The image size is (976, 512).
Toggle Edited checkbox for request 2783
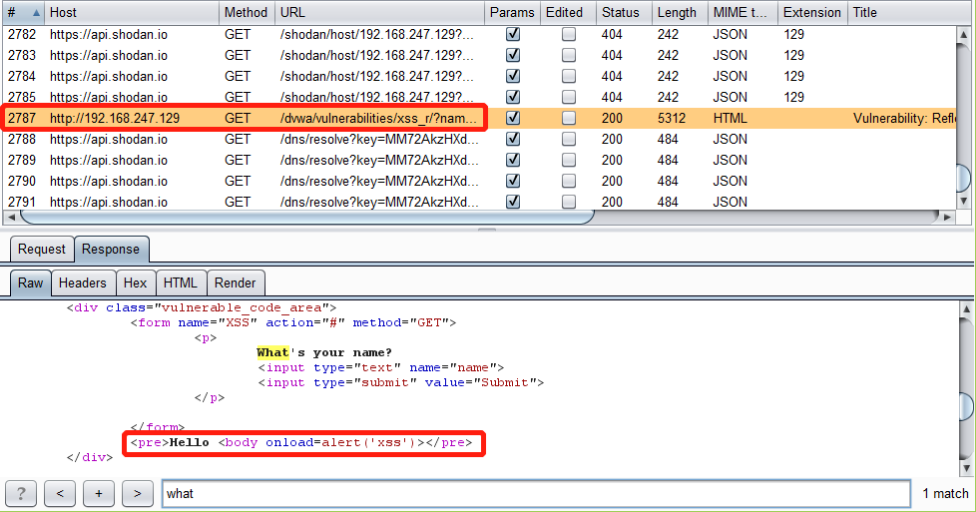click(x=568, y=55)
